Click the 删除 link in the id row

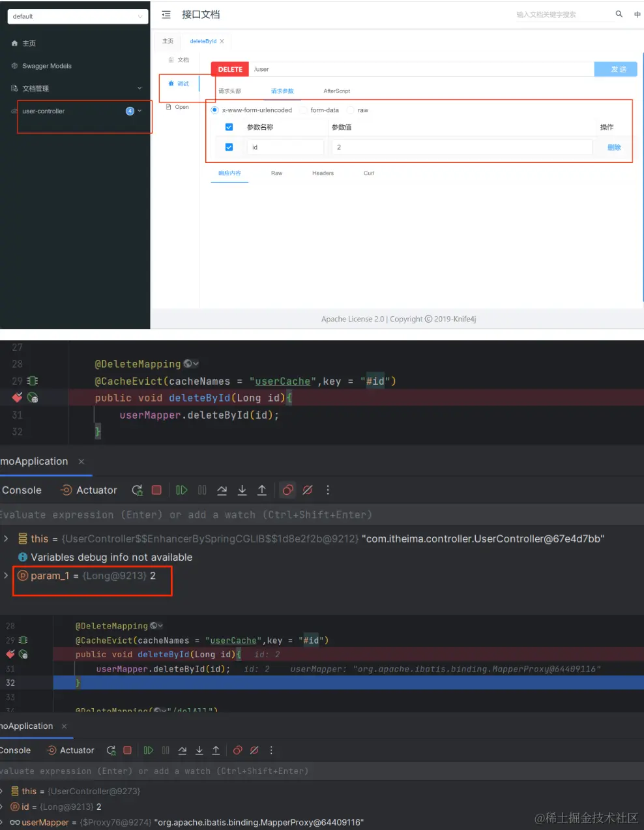(x=614, y=147)
